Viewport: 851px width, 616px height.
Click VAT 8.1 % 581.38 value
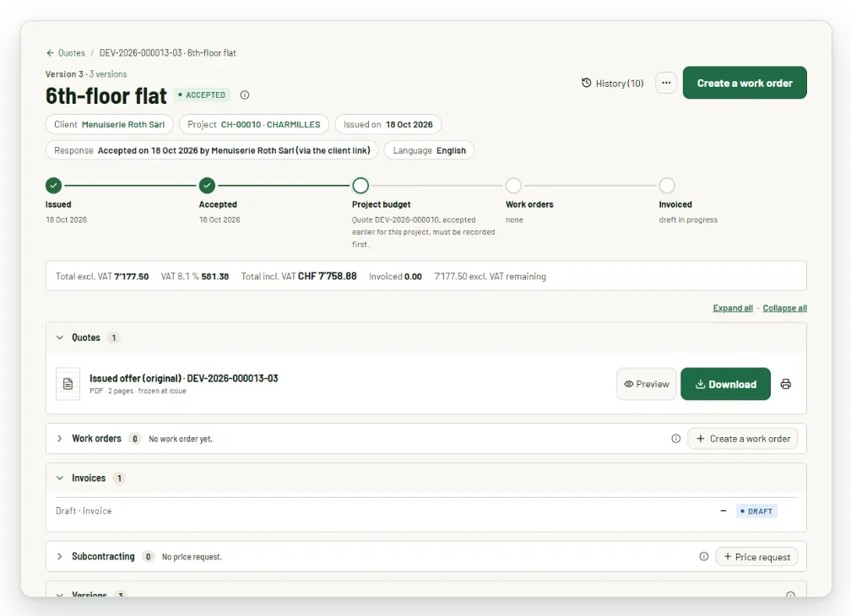(x=195, y=277)
